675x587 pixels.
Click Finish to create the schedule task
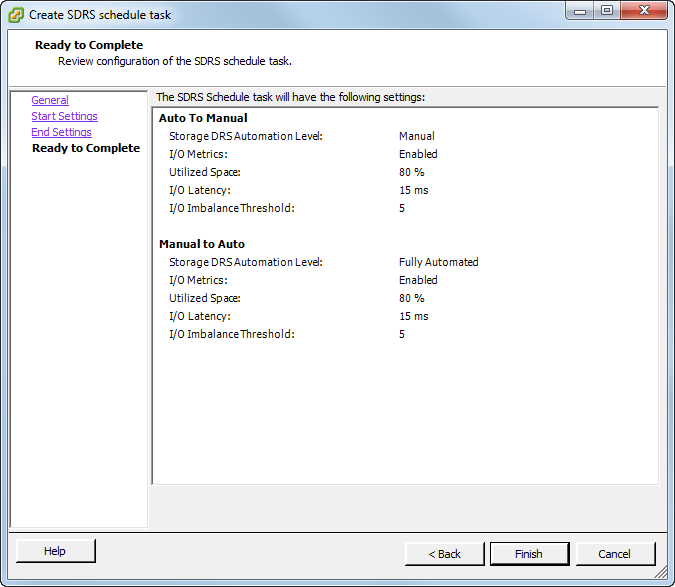(x=529, y=554)
